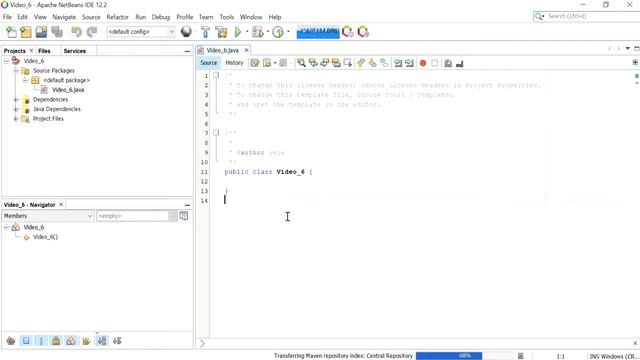Click the globe browser icon in toolbar
Screen dimensions: 640x360
tap(186, 31)
